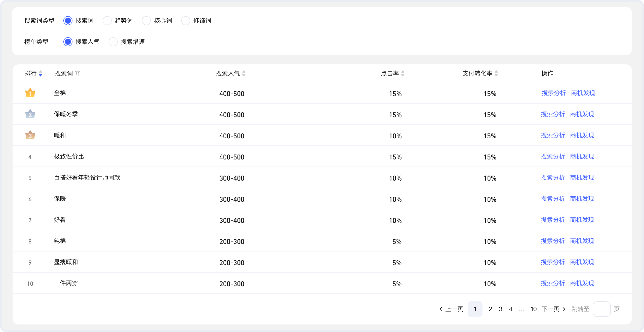The height and width of the screenshot is (332, 644).
Task: Click the gold rank 1 crown badge
Action: [30, 93]
